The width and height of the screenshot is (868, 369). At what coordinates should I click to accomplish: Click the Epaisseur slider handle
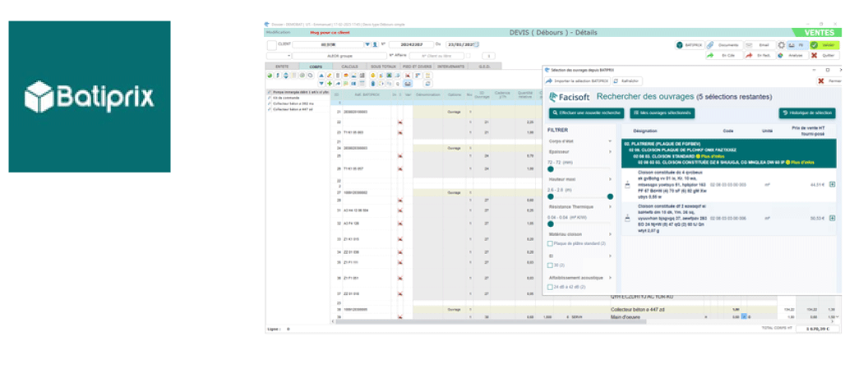click(x=550, y=169)
